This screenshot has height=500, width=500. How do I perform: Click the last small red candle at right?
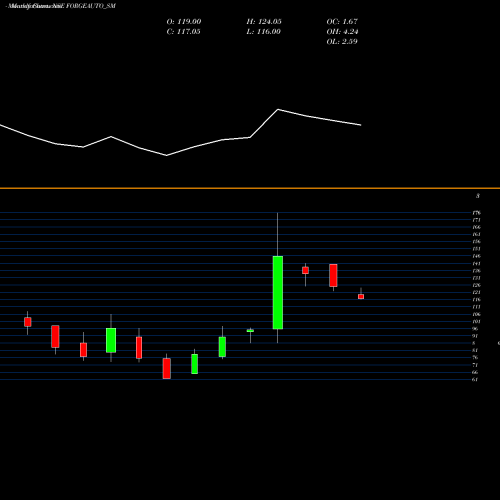pyautogui.click(x=361, y=297)
